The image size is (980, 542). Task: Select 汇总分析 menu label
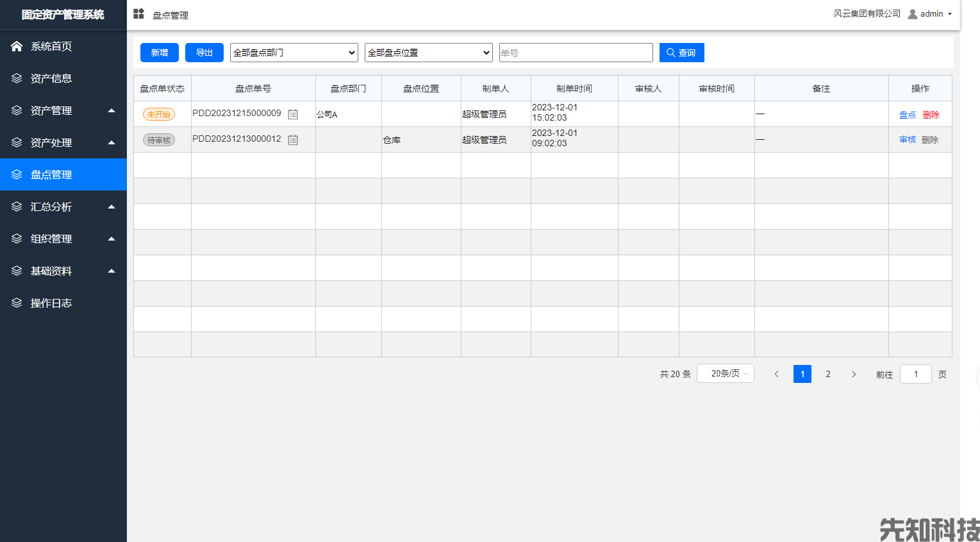(x=51, y=207)
